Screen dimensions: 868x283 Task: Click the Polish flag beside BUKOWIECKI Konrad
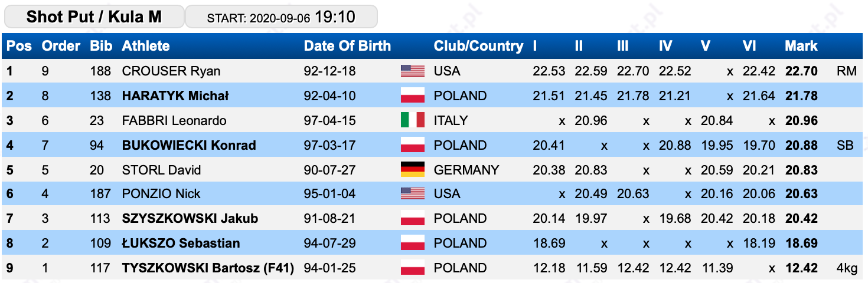413,145
